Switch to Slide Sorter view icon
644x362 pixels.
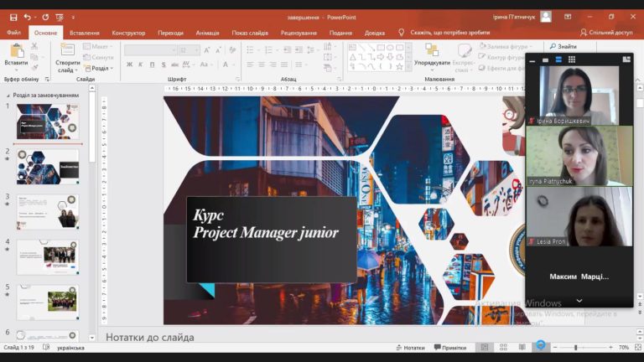point(503,348)
